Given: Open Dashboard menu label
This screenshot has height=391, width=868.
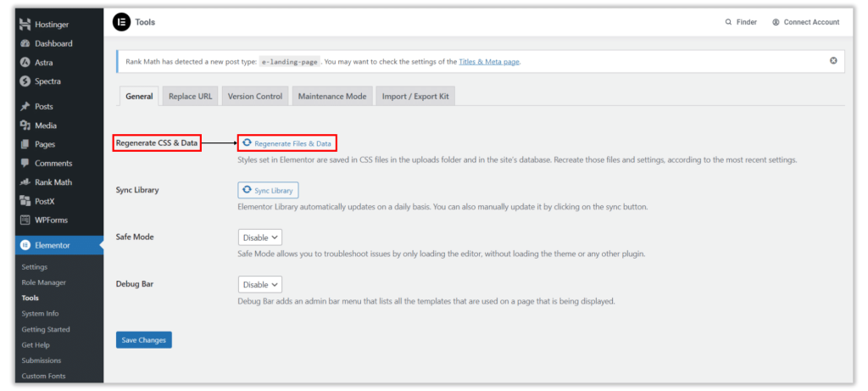Looking at the screenshot, I should (53, 44).
